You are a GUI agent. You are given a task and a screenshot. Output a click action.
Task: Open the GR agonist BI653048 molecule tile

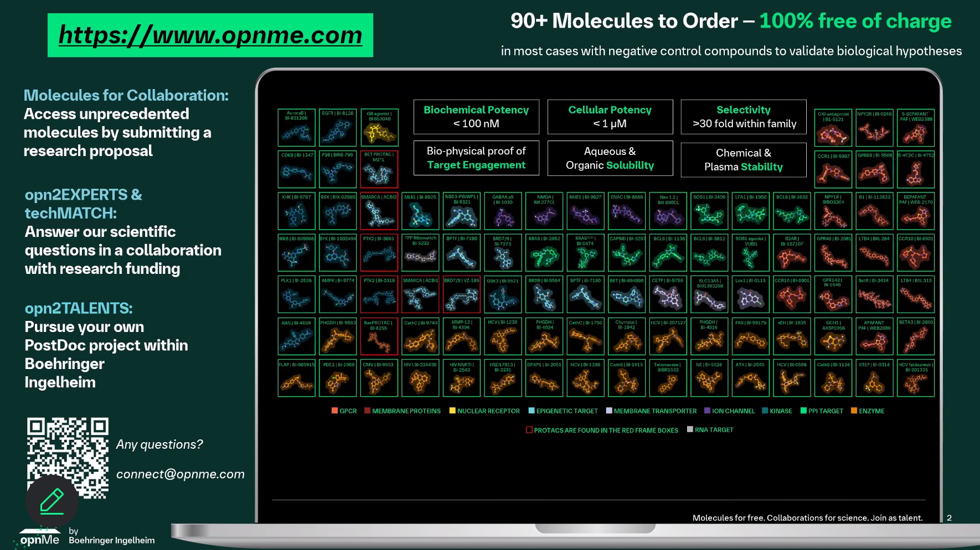(x=379, y=128)
